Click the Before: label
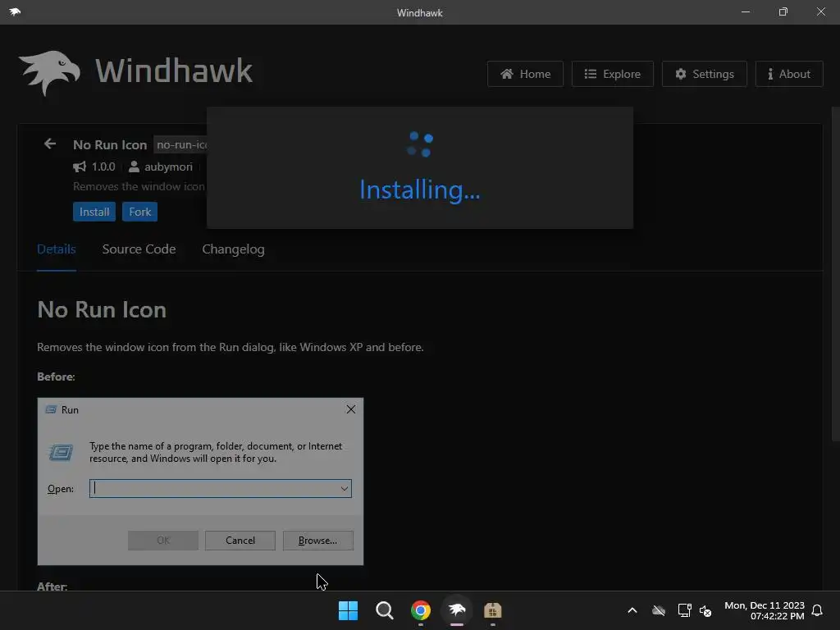 [57, 377]
